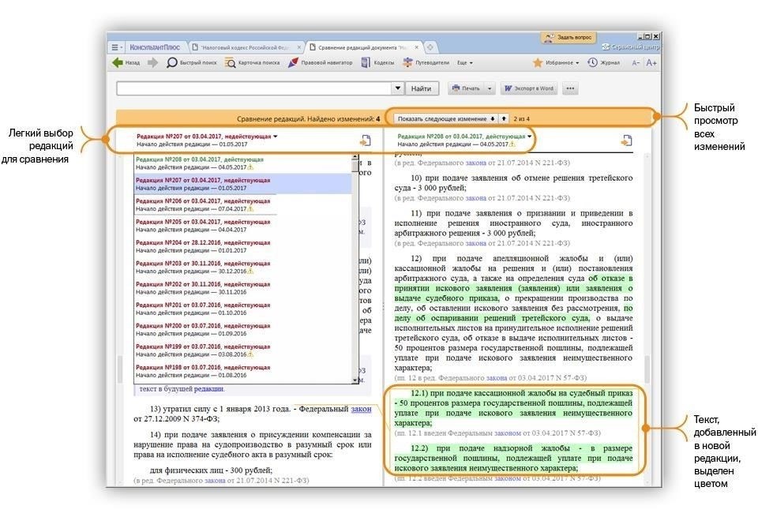Screen dimensions: 758x532
Task: Open the Журнал history clock icon
Action: pyautogui.click(x=592, y=62)
